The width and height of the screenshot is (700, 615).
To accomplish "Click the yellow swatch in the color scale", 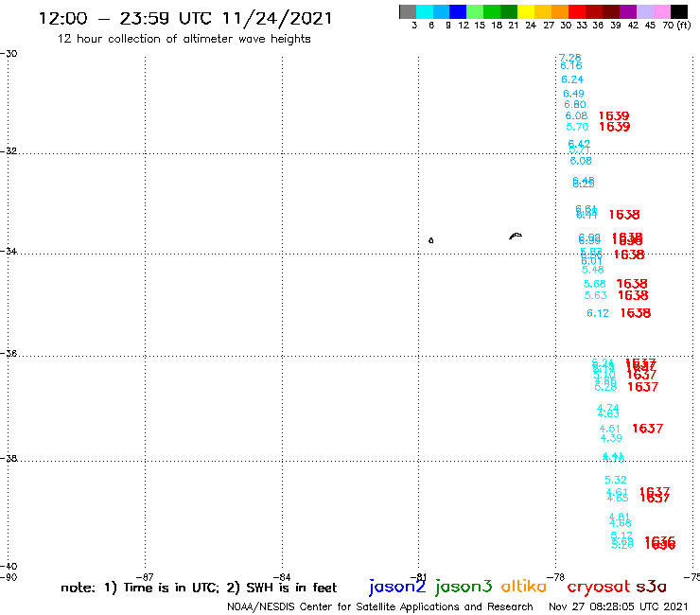I will pos(526,11).
